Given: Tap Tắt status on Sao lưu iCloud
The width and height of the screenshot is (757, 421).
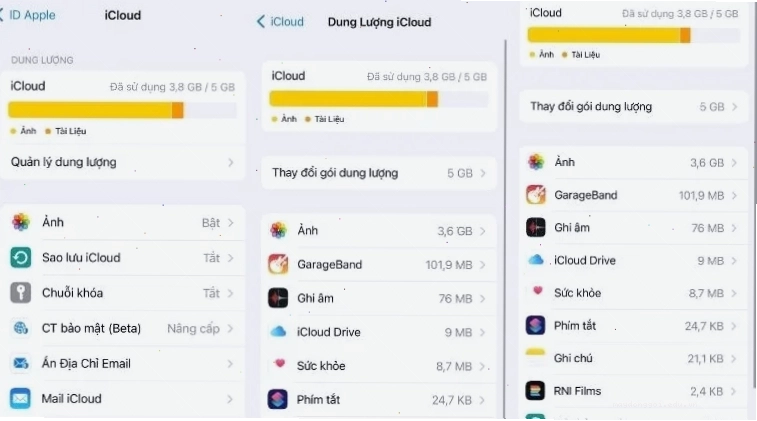Looking at the screenshot, I should tap(211, 258).
